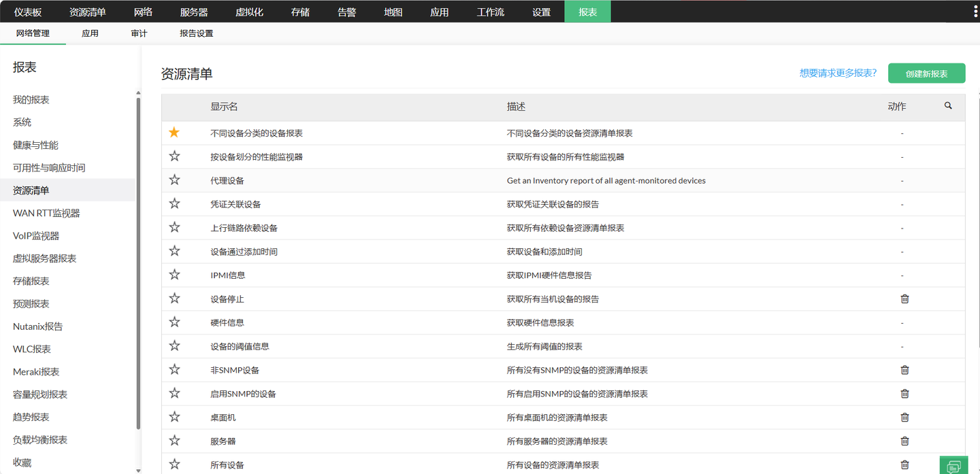This screenshot has width=980, height=474.
Task: Delete the 启用SNMP的设备 report
Action: (x=904, y=394)
